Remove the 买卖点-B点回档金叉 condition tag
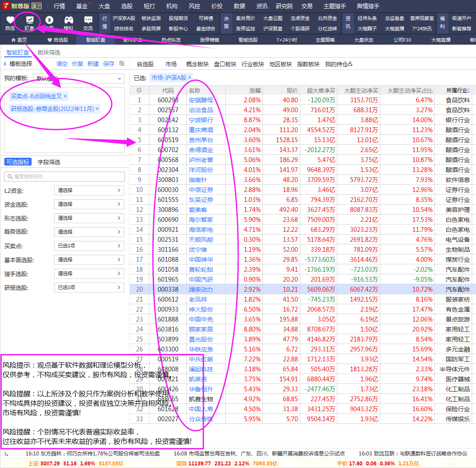 65,96
